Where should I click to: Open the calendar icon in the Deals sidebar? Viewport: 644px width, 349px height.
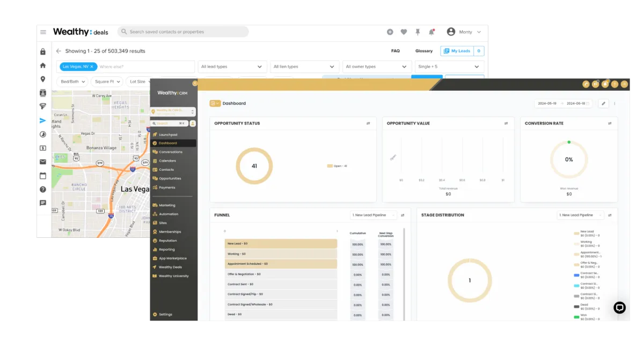tap(43, 176)
